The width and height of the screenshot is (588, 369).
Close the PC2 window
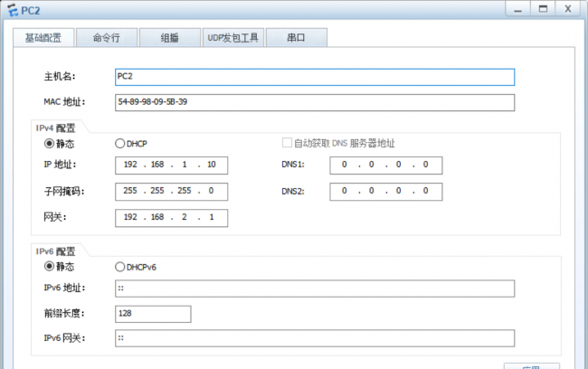click(568, 9)
